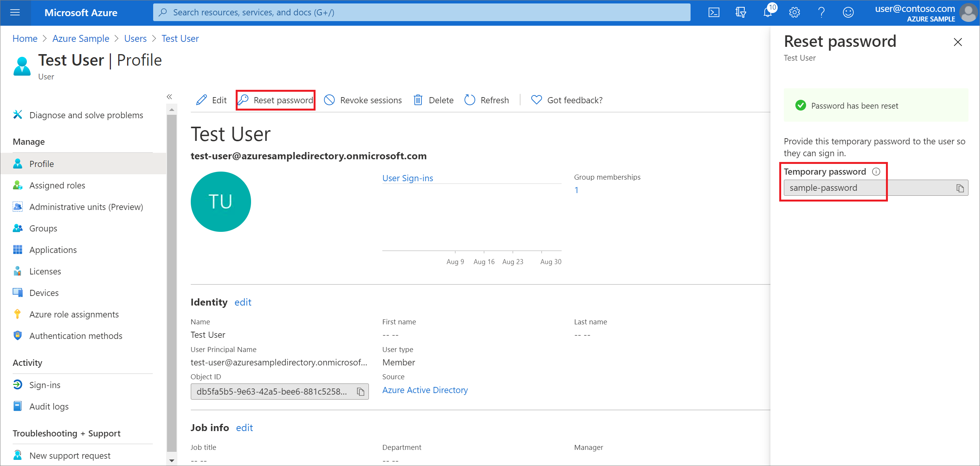The height and width of the screenshot is (466, 980).
Task: Copy the temporary password
Action: [x=960, y=188]
